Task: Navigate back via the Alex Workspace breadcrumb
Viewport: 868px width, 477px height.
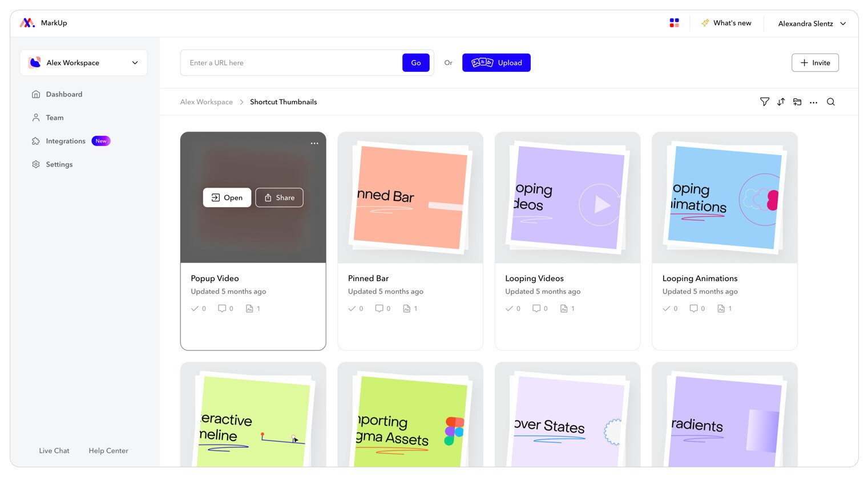Action: [x=206, y=102]
